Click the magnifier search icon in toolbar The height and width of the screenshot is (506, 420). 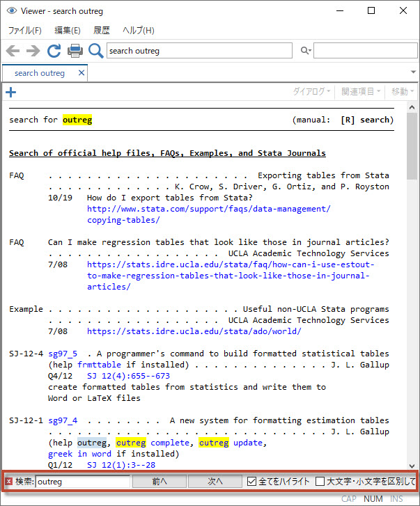(95, 51)
